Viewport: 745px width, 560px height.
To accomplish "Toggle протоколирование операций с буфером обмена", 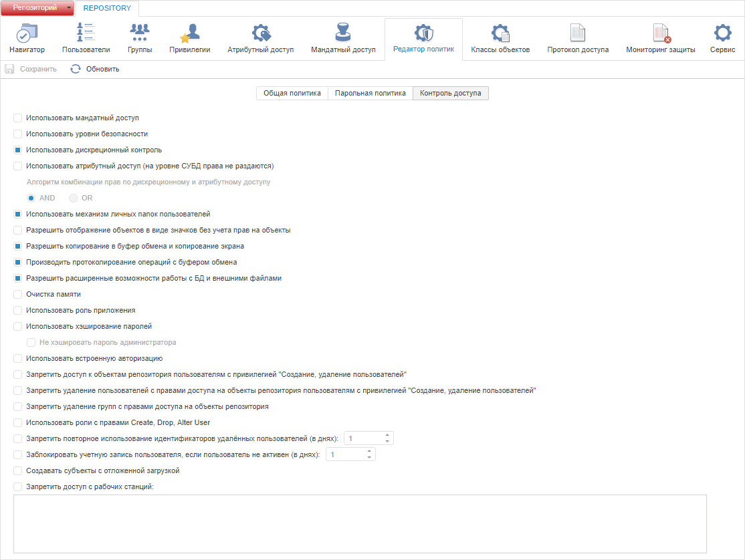I will coord(17,263).
